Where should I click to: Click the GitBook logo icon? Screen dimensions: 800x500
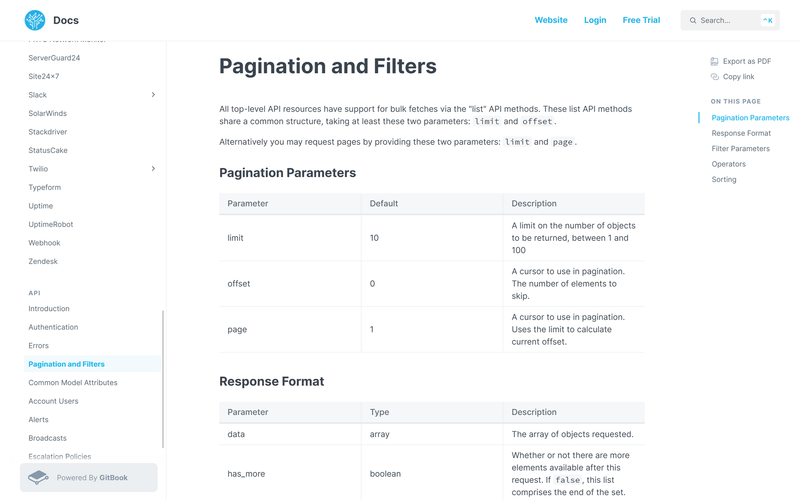[38, 477]
